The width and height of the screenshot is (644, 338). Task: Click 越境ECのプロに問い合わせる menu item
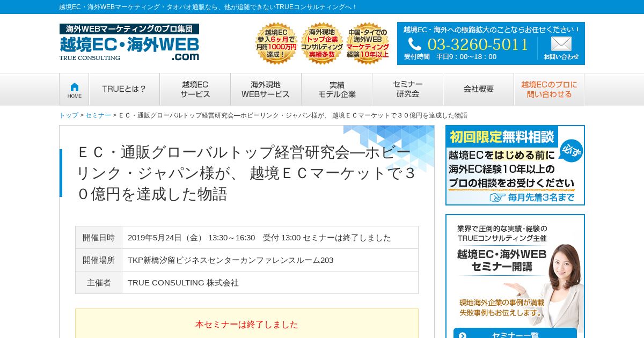549,89
